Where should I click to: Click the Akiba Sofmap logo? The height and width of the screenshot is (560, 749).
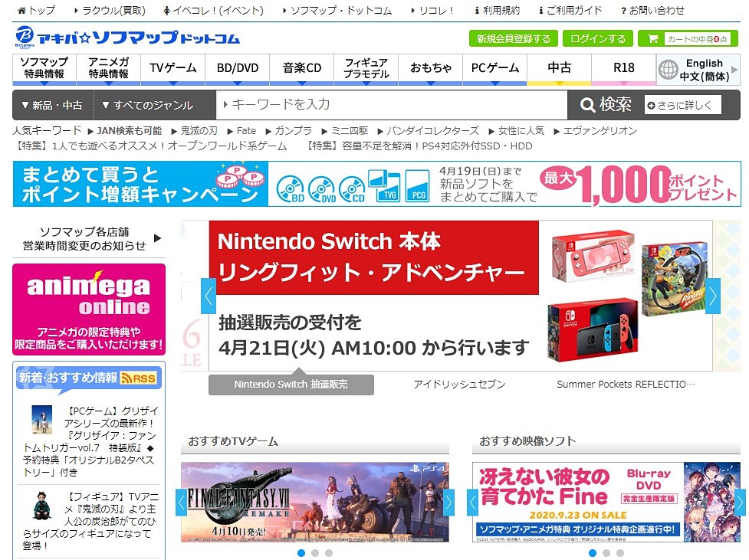127,38
